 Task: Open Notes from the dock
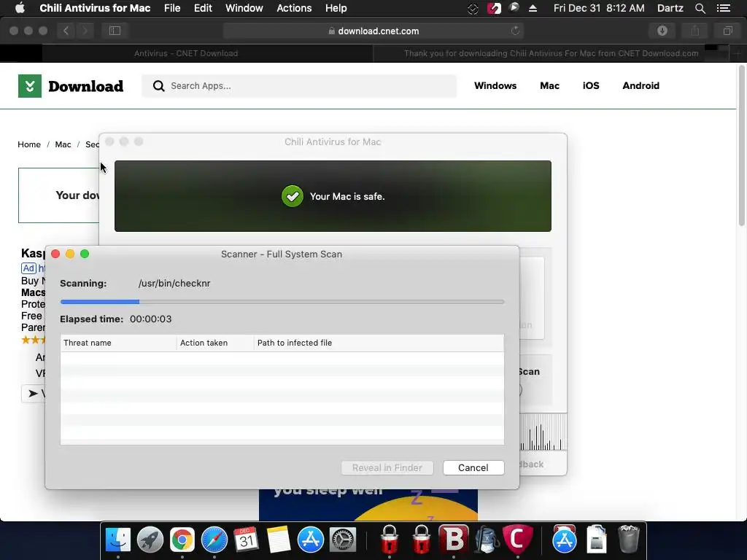278,540
